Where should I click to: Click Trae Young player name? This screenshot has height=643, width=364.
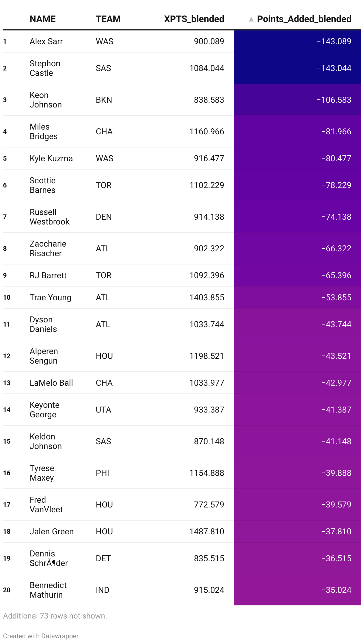[x=50, y=298]
